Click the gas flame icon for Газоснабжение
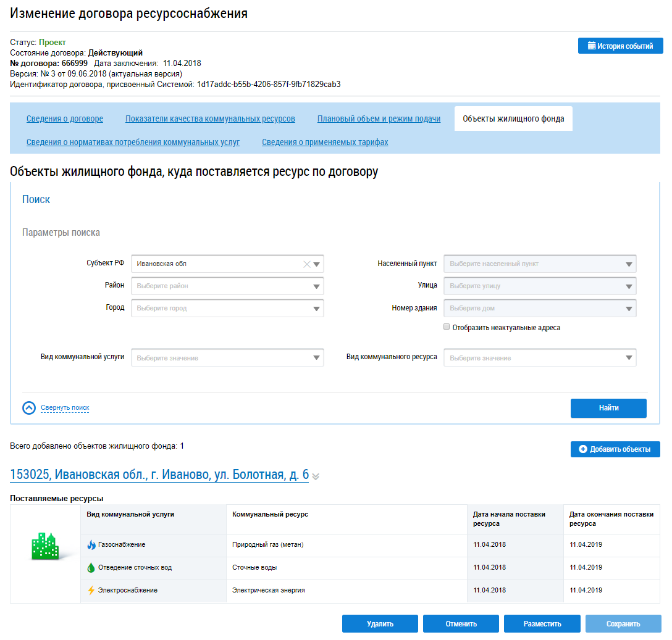Viewport: 672px width, 640px height. click(x=91, y=545)
